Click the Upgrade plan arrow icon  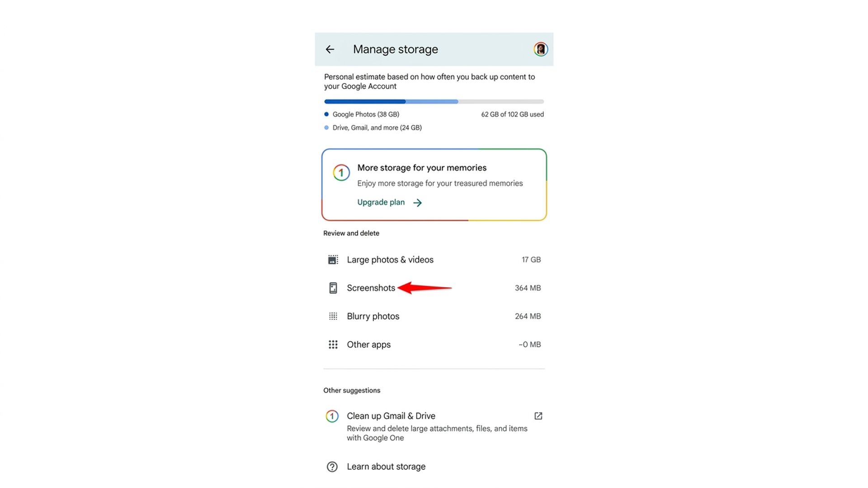[x=418, y=203]
